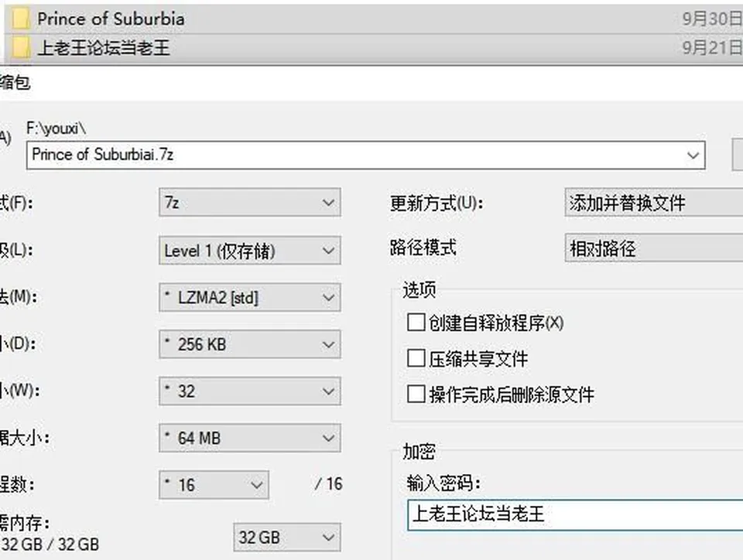Expand the 32 GB memory limit dropdown
Screen dimensions: 743x560
click(286, 538)
